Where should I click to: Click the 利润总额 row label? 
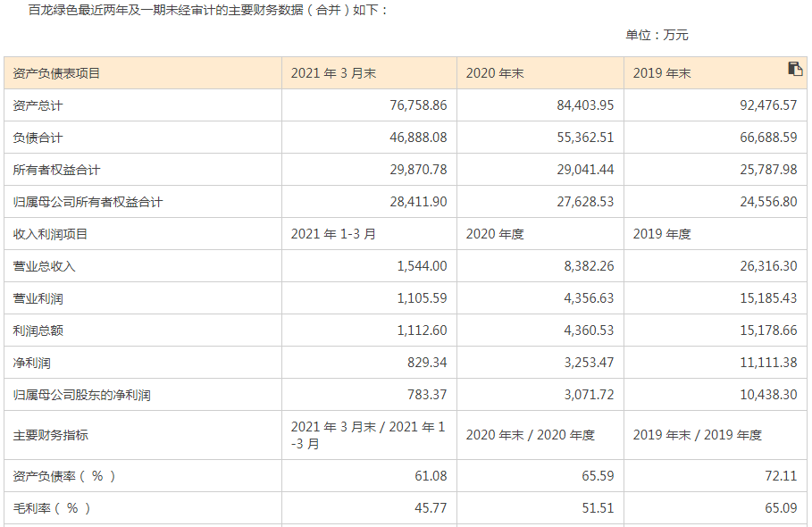[x=38, y=330]
